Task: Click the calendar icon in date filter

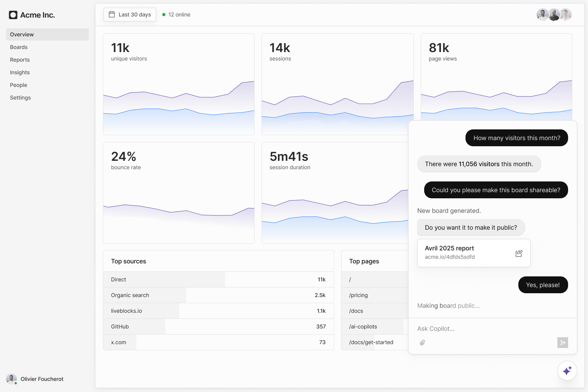Action: (112, 15)
